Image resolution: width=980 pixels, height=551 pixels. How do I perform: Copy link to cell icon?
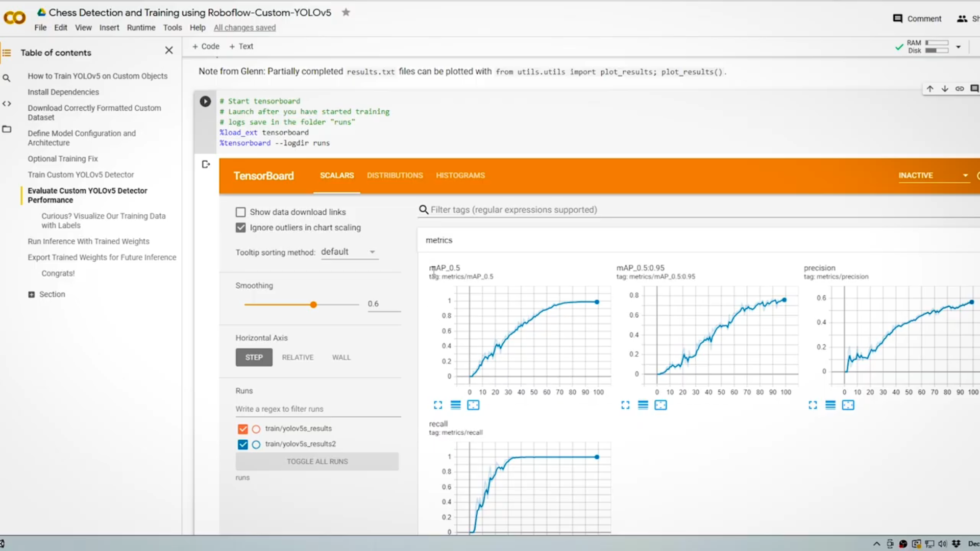pyautogui.click(x=960, y=89)
